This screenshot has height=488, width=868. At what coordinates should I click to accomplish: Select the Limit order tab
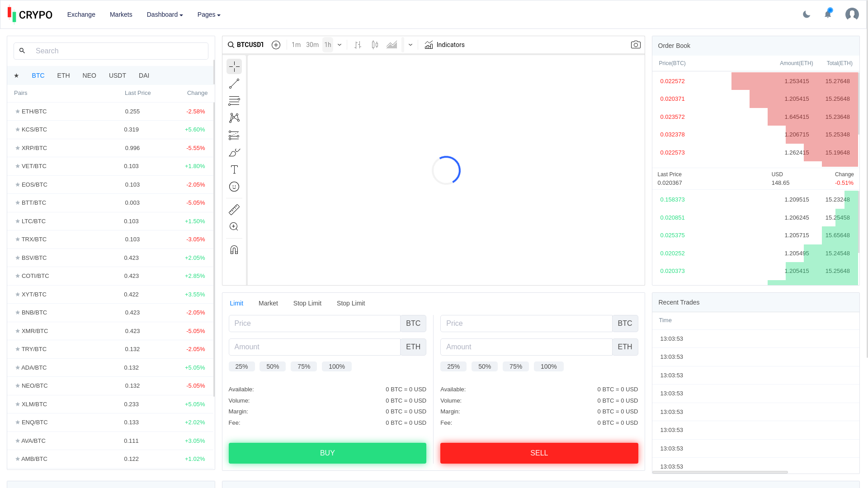236,303
